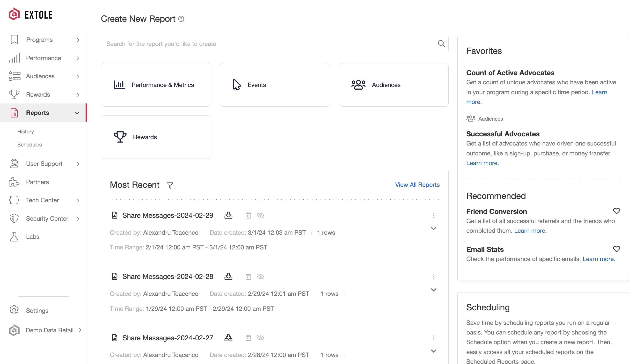Expand the Audiences sidebar chevron

(78, 77)
